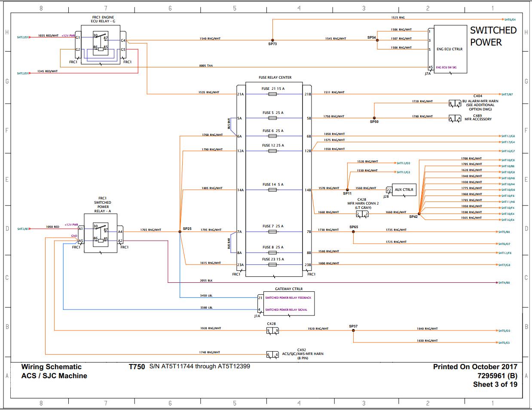Click the 1840 RNG/WHT wire label

427,329
